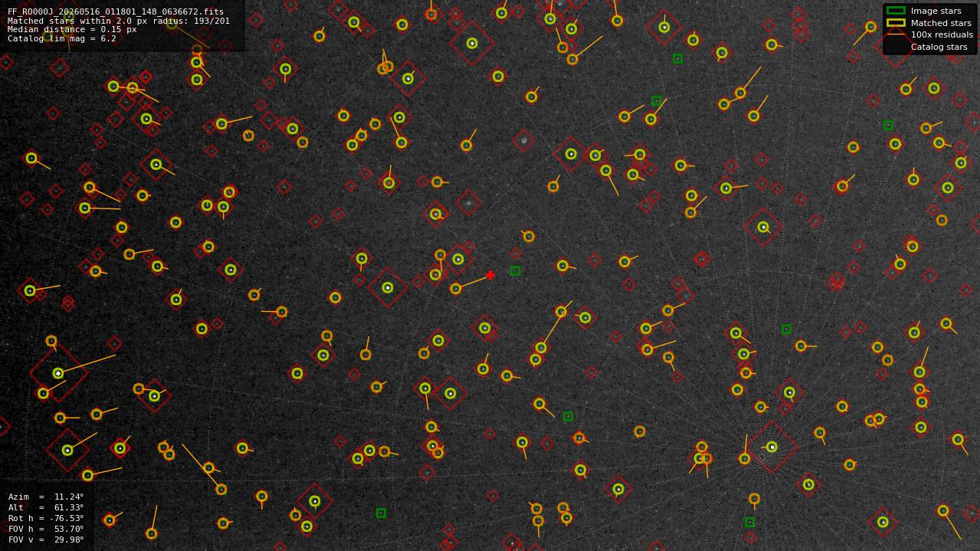
Task: Select green image-star square beside the red cross
Action: point(516,271)
